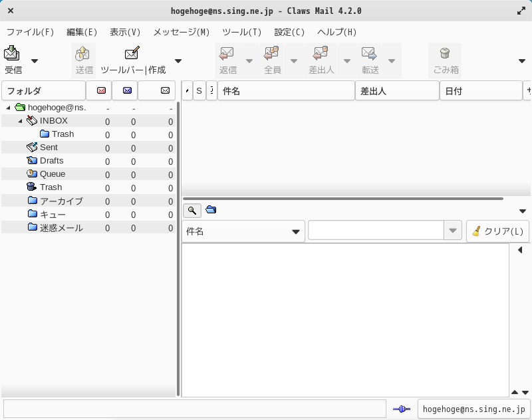532x420 pixels.
Task: Sort the message list by 件名 column
Action: coord(286,90)
